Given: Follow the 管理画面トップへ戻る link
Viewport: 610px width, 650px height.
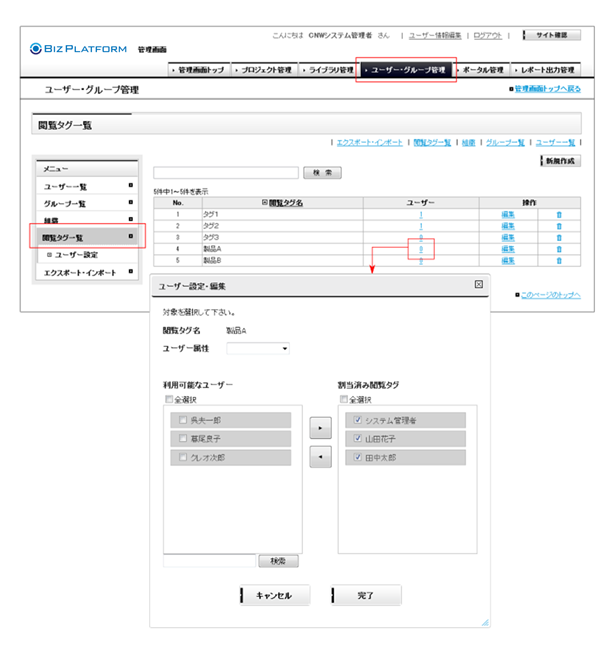Looking at the screenshot, I should click(547, 89).
